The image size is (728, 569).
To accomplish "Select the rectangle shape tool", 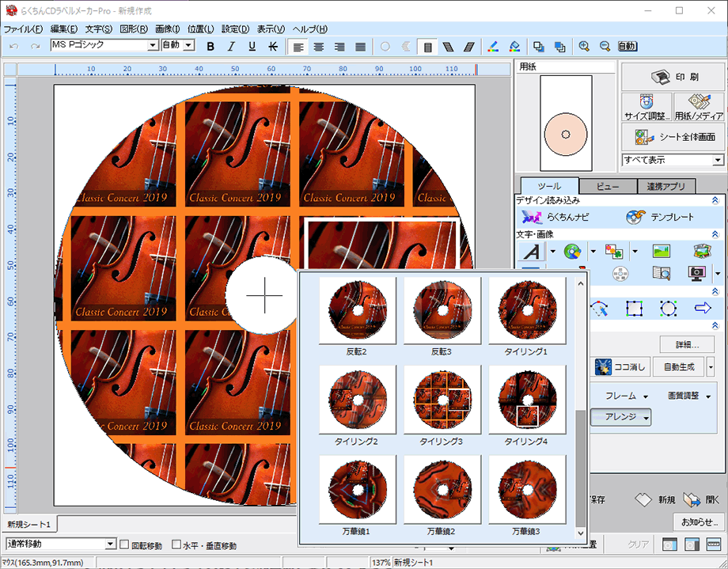I will 634,308.
